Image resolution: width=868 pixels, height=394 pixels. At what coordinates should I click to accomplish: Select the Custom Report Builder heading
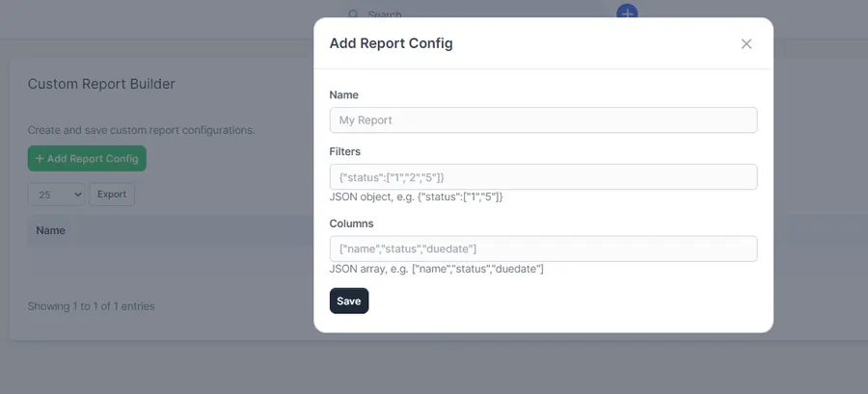pos(101,84)
